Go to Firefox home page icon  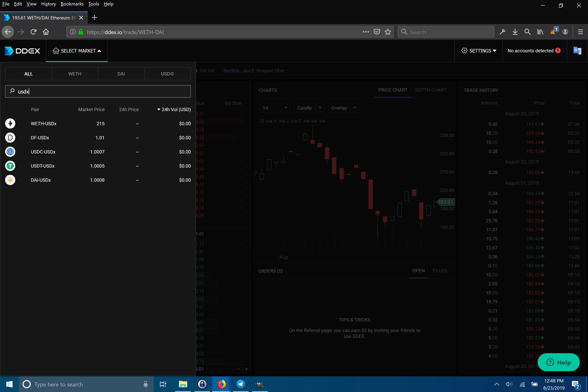tap(46, 32)
